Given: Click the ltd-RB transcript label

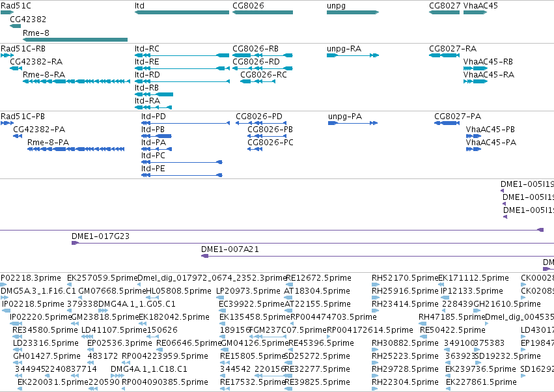Looking at the screenshot, I should point(146,88).
